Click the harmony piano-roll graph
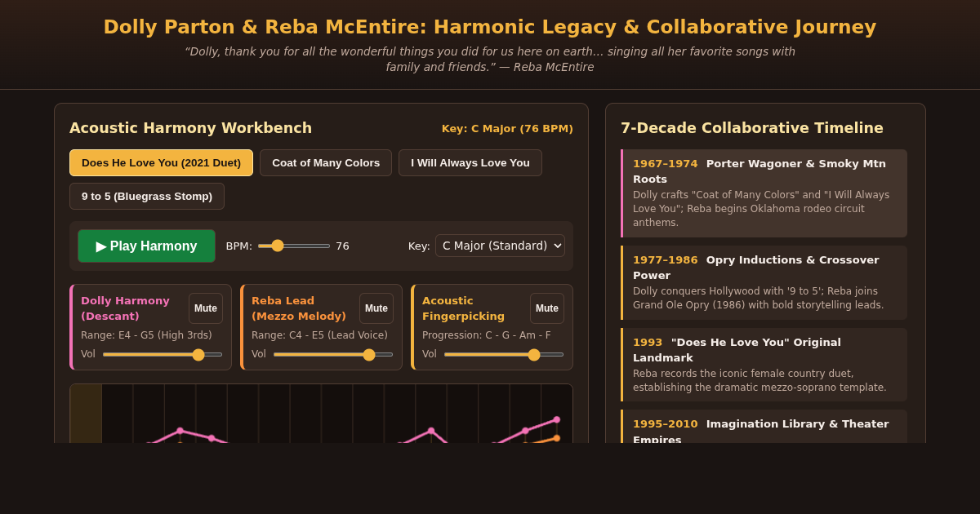Viewport: 980px width, 514px height. tap(322, 414)
